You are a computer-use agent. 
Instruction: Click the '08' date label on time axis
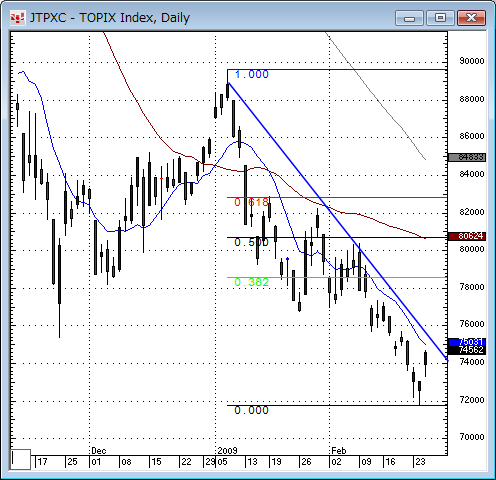tap(126, 462)
